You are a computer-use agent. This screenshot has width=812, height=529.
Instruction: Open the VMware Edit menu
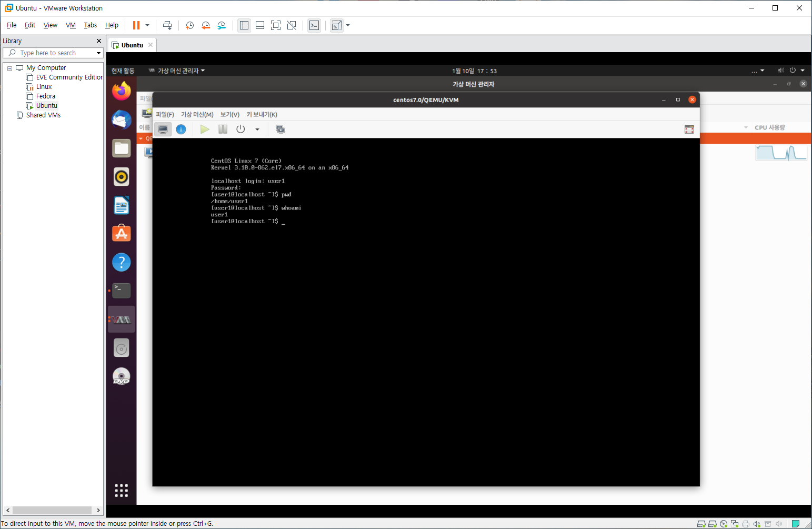(30, 25)
